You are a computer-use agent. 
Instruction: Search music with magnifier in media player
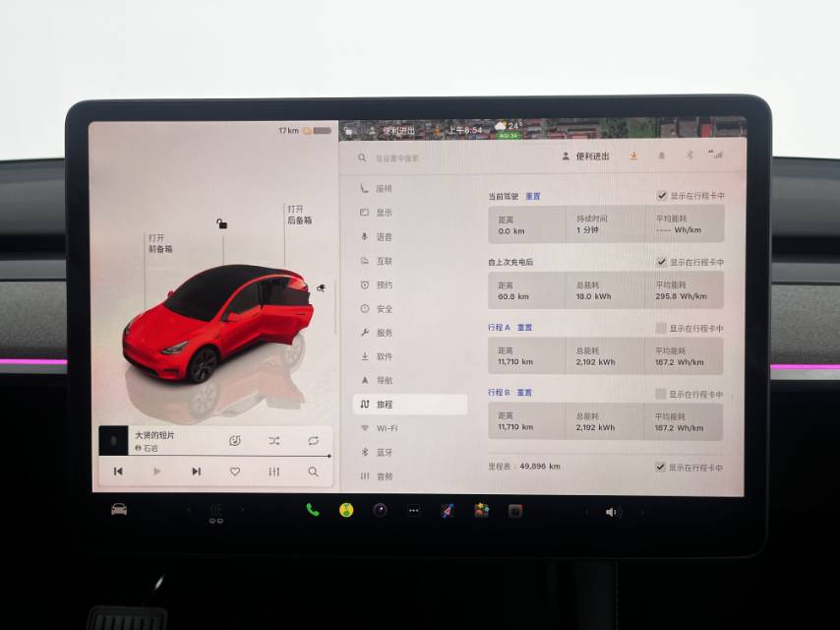(x=314, y=472)
